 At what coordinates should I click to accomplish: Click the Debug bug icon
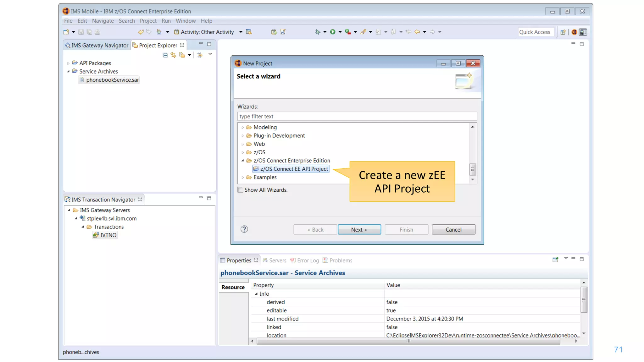pos(318,32)
